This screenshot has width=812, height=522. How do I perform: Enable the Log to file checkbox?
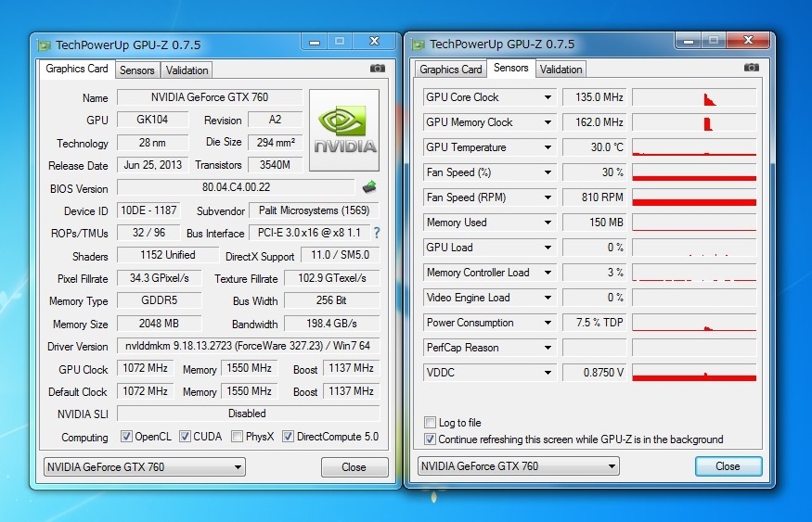pyautogui.click(x=430, y=422)
